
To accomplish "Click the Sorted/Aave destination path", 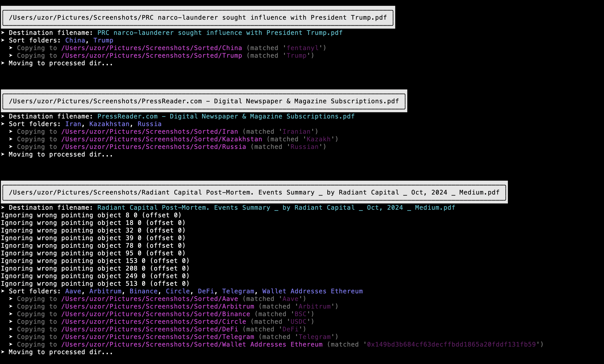I will [x=150, y=299].
